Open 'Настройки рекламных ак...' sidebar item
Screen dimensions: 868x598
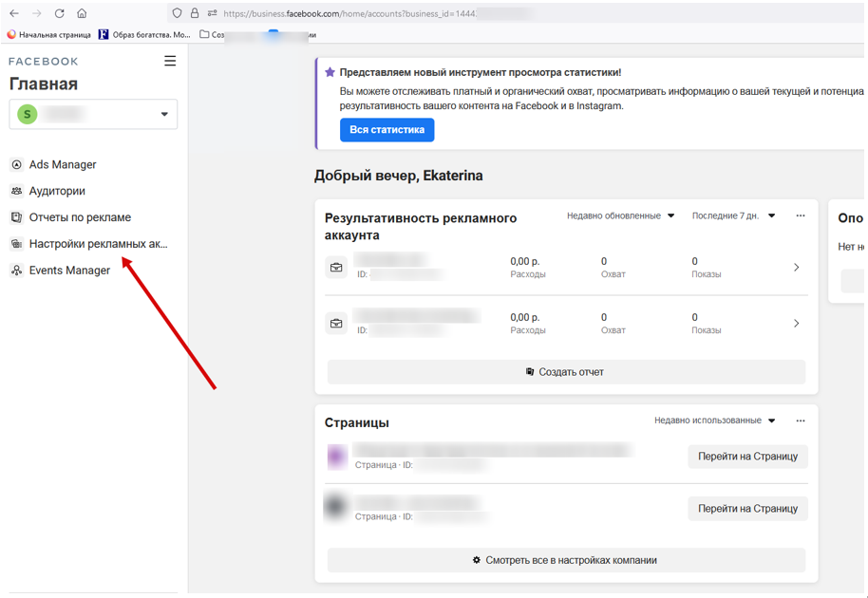(x=98, y=244)
